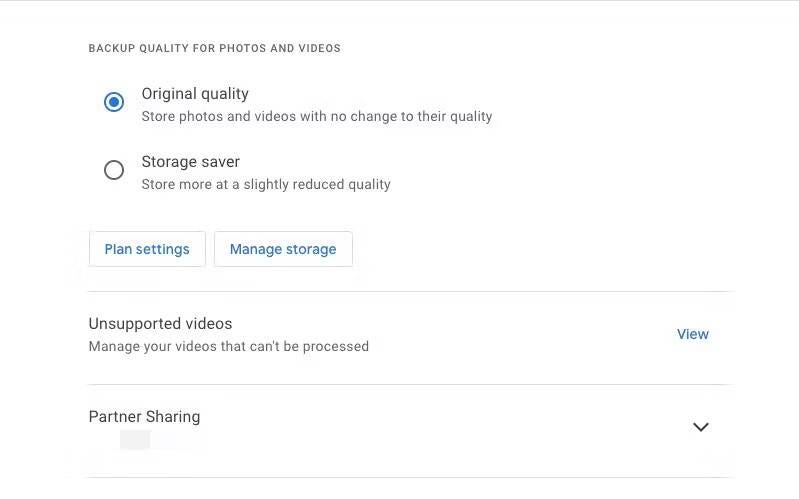Click the "no change to their quality" description
This screenshot has width=799, height=499.
[x=400, y=116]
